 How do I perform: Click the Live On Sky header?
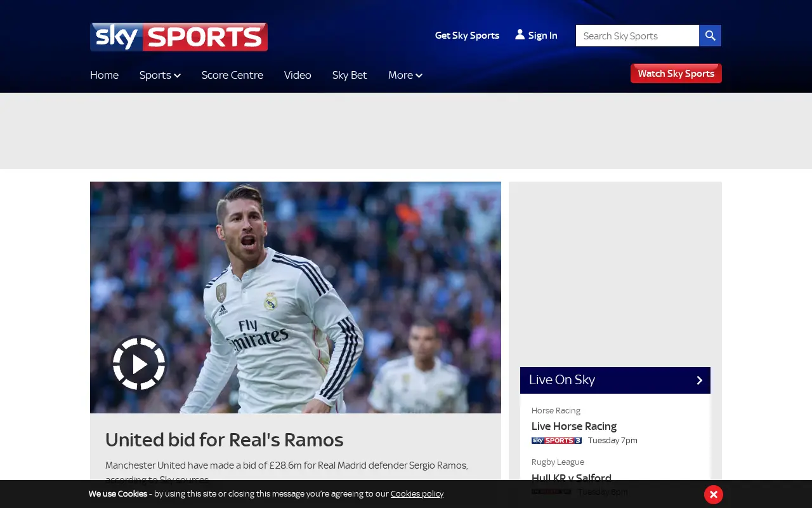615,380
